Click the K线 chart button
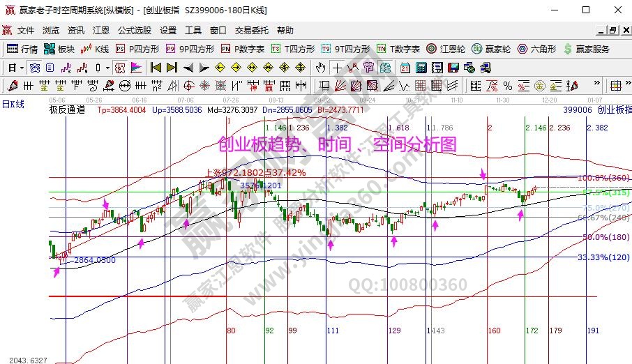This screenshot has width=632, height=364. [x=95, y=49]
